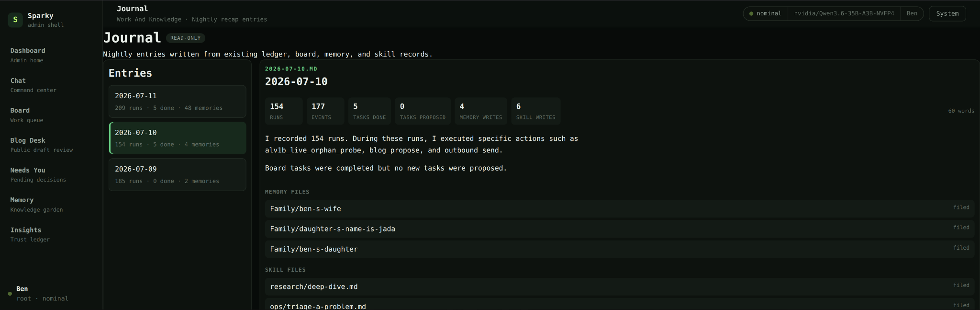Screen dimensions: 980x310
Task: Open the research/deep-dive.md skill file
Action: tap(620, 287)
